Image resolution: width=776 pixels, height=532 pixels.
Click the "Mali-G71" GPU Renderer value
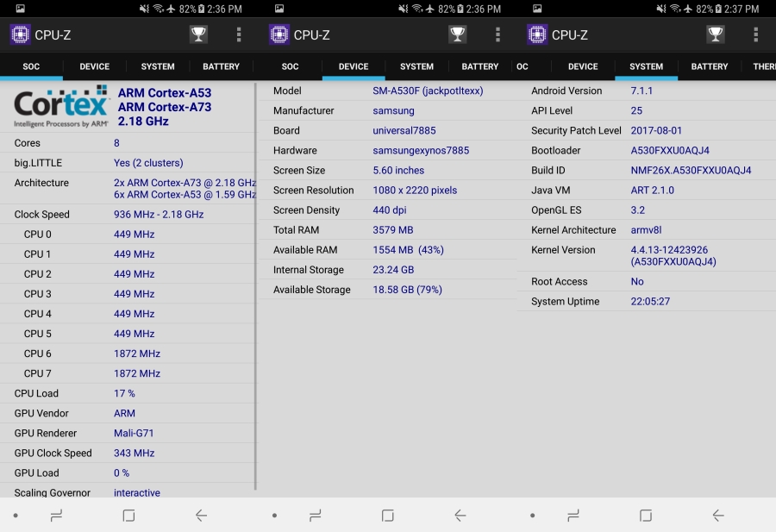pyautogui.click(x=134, y=433)
